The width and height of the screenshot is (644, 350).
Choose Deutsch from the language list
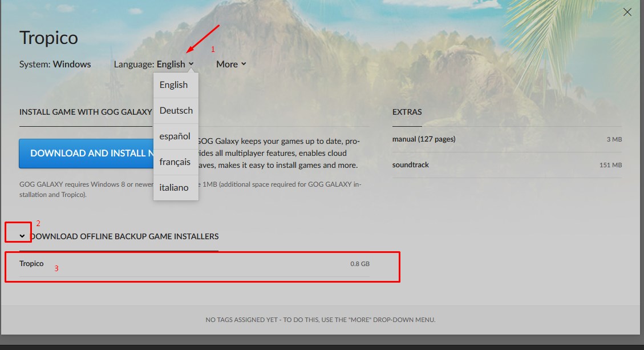pos(176,111)
